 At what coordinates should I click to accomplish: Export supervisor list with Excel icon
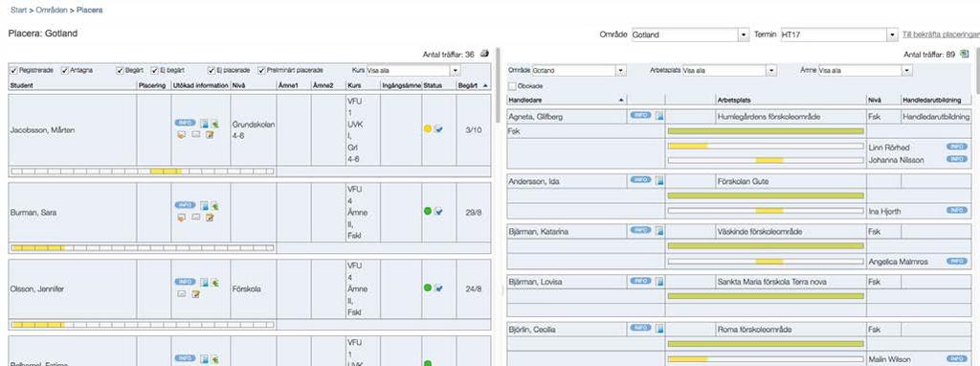coord(965,55)
